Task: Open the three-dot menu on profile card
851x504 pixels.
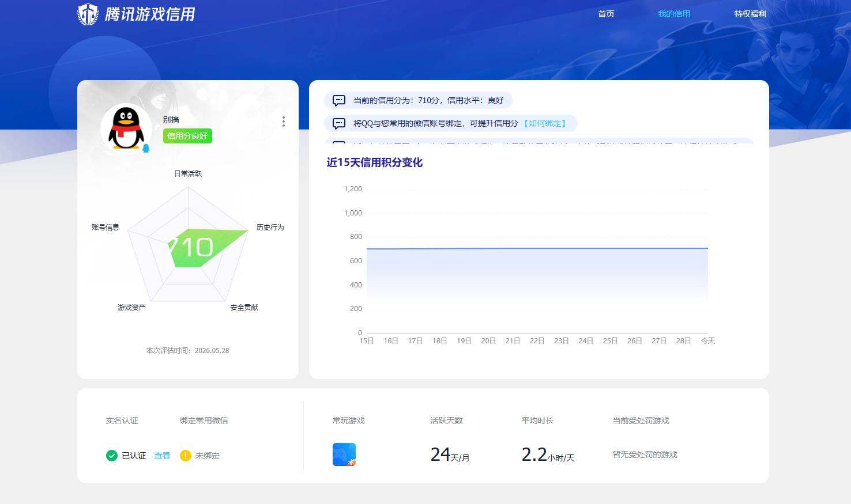Action: point(283,122)
